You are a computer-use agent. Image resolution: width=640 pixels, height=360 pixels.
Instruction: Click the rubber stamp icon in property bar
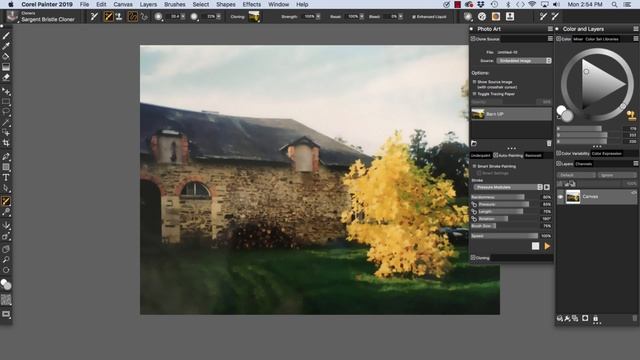pyautogui.click(x=119, y=17)
